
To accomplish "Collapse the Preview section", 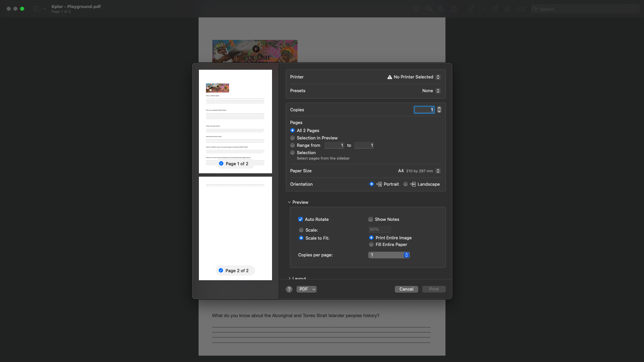I will coord(289,202).
